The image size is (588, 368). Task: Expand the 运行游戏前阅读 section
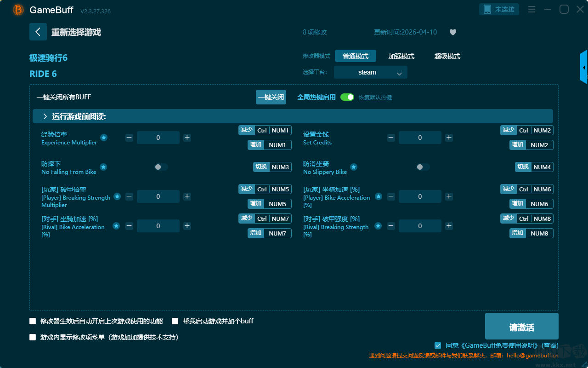coord(293,116)
